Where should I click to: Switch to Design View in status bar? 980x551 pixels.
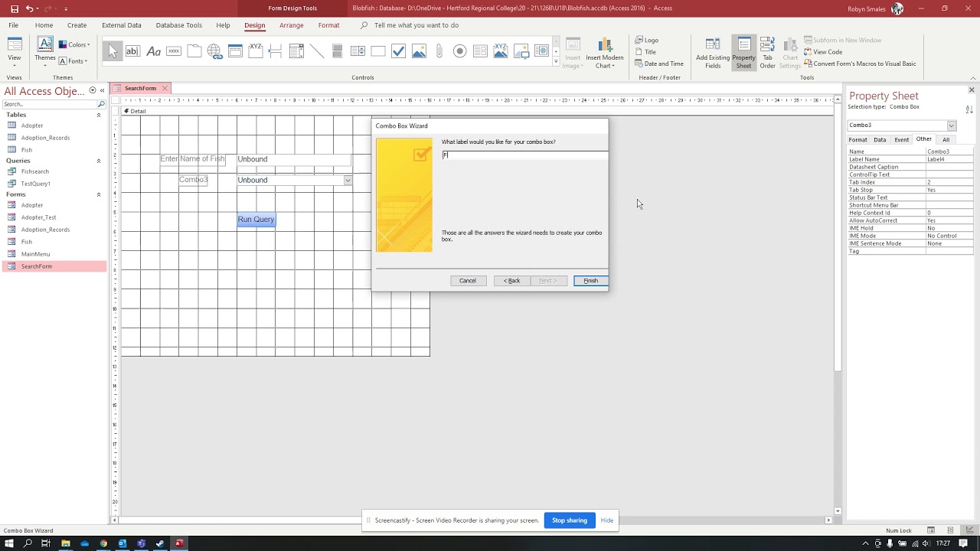(969, 530)
